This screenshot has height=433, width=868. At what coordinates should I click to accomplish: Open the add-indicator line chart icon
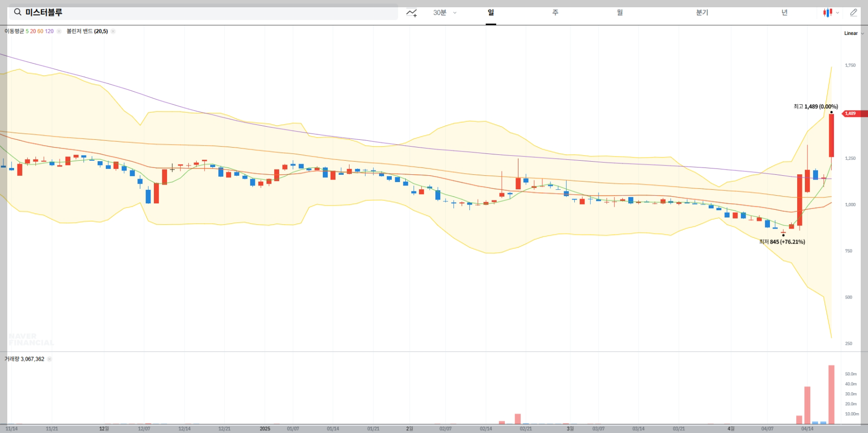coord(412,13)
